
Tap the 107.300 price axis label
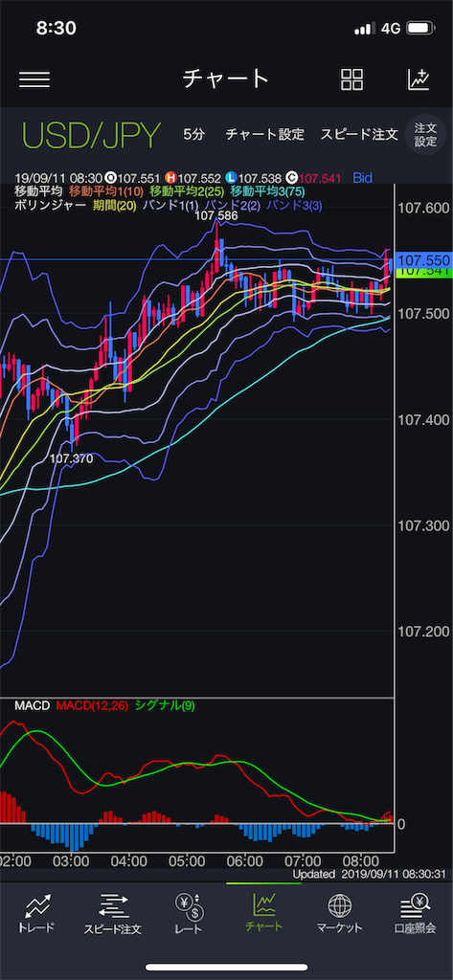coord(423,525)
